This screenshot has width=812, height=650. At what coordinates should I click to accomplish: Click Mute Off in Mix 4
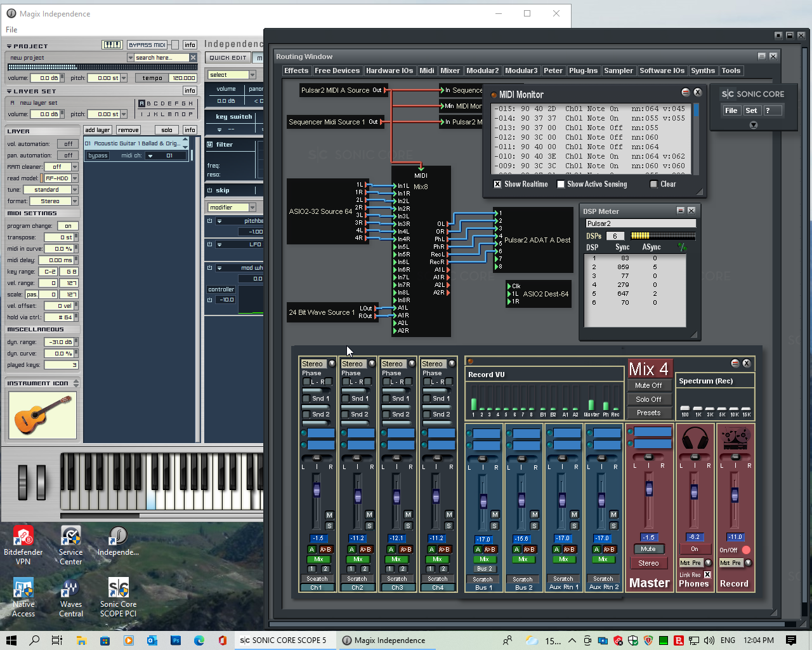pos(648,385)
